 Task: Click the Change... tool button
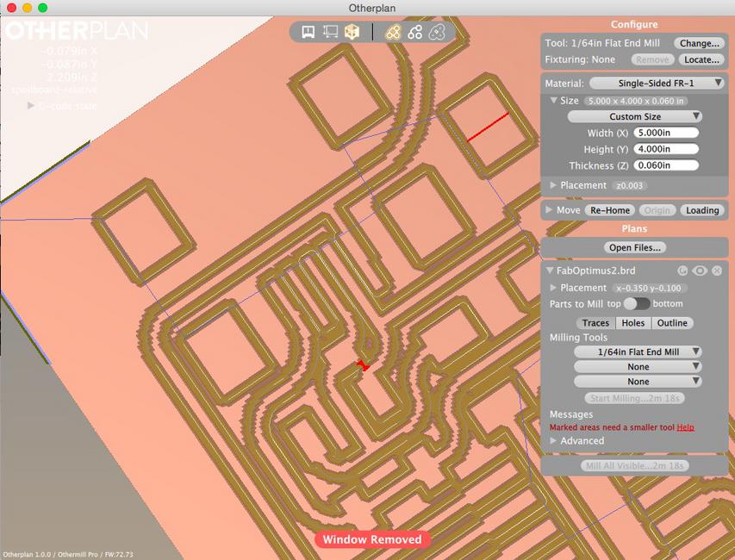click(700, 43)
